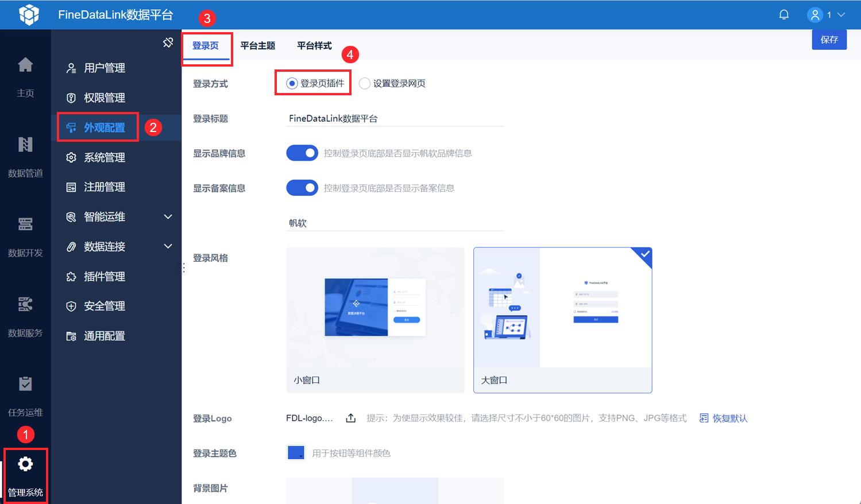The height and width of the screenshot is (504, 861).
Task: Click the FineDataLink logo icon
Action: pos(29,14)
